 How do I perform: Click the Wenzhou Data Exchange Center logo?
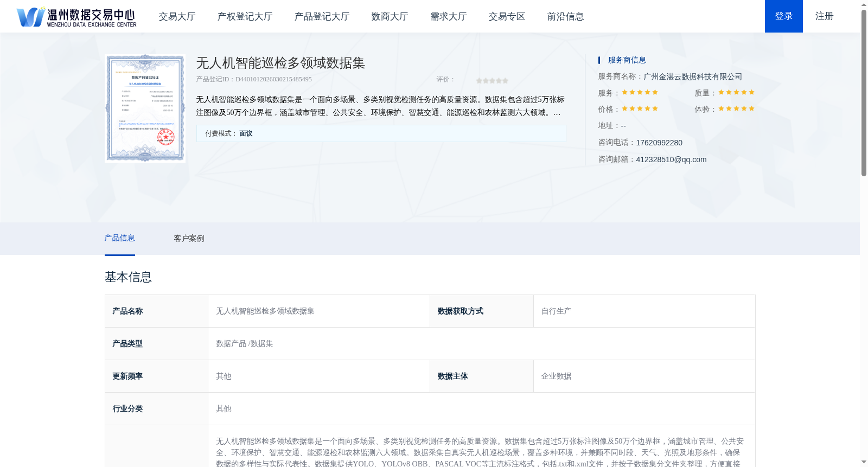pyautogui.click(x=76, y=17)
